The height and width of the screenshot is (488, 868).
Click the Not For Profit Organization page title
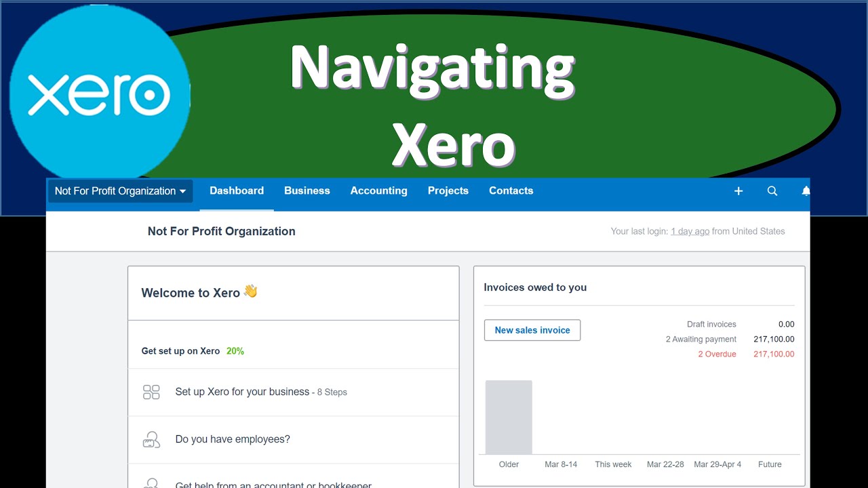click(x=222, y=231)
